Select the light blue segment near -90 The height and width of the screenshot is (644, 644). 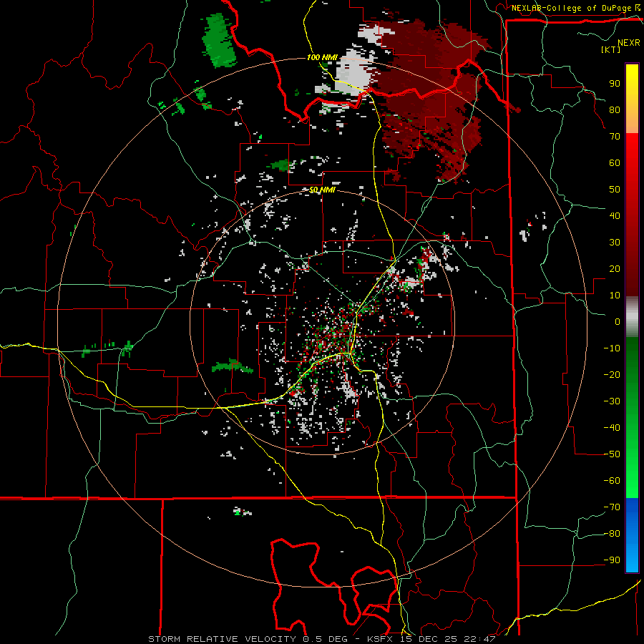[632, 559]
